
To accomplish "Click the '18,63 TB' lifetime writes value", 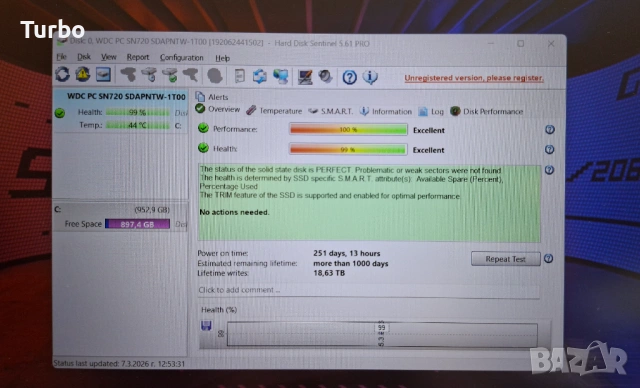I will (329, 273).
